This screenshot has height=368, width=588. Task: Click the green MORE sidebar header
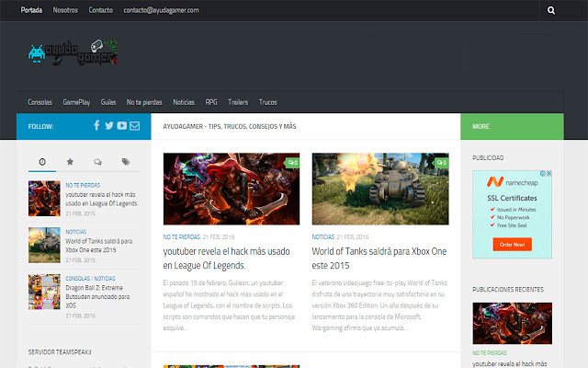point(511,126)
